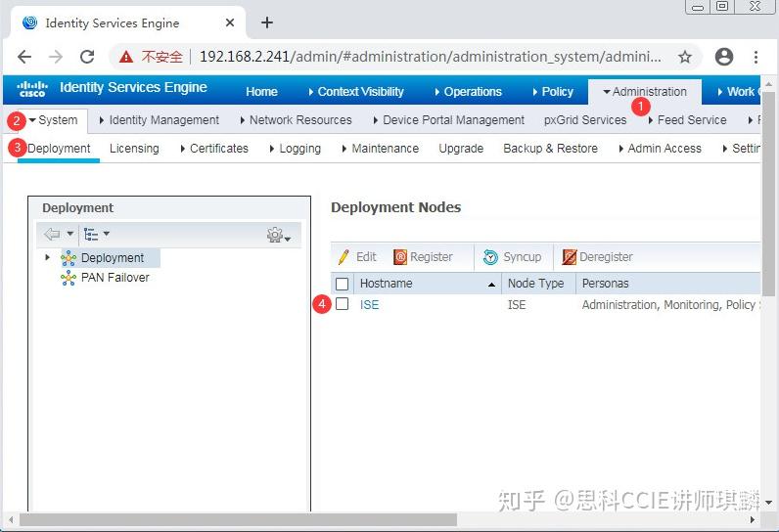This screenshot has width=779, height=532.
Task: Click the horizontal scrollbar right arrow
Action: pos(753,519)
